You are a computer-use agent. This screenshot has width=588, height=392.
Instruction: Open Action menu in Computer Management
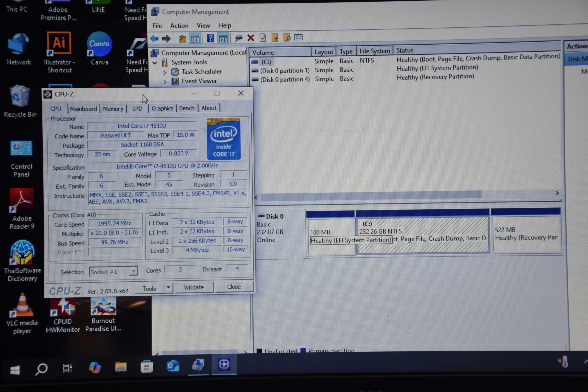pyautogui.click(x=179, y=25)
